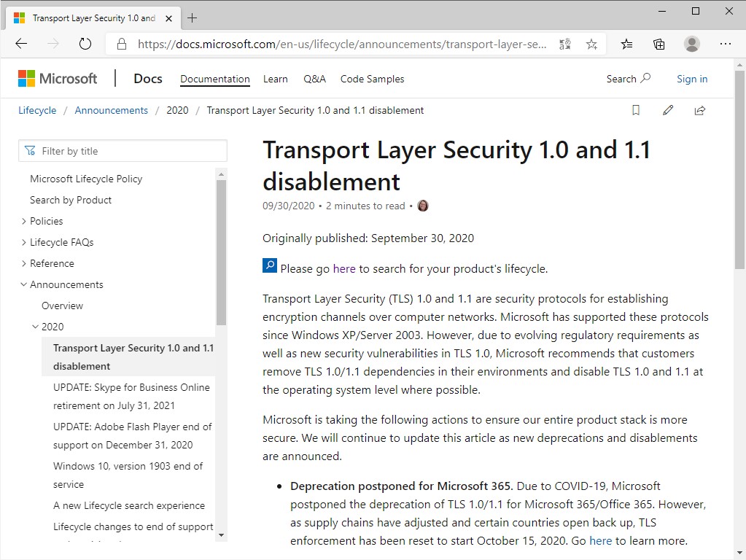This screenshot has height=560, width=746.
Task: Click the edit pencil icon
Action: pyautogui.click(x=668, y=111)
